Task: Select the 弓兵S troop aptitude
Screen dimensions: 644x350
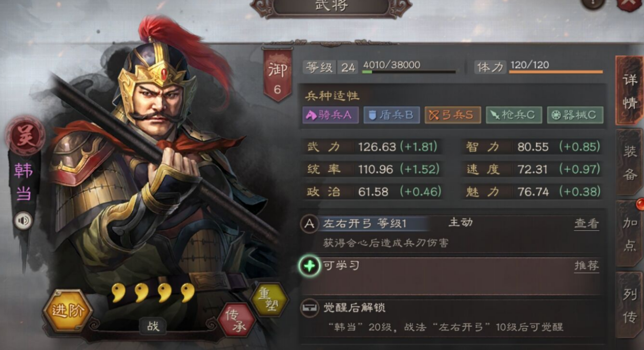Action: pyautogui.click(x=452, y=115)
